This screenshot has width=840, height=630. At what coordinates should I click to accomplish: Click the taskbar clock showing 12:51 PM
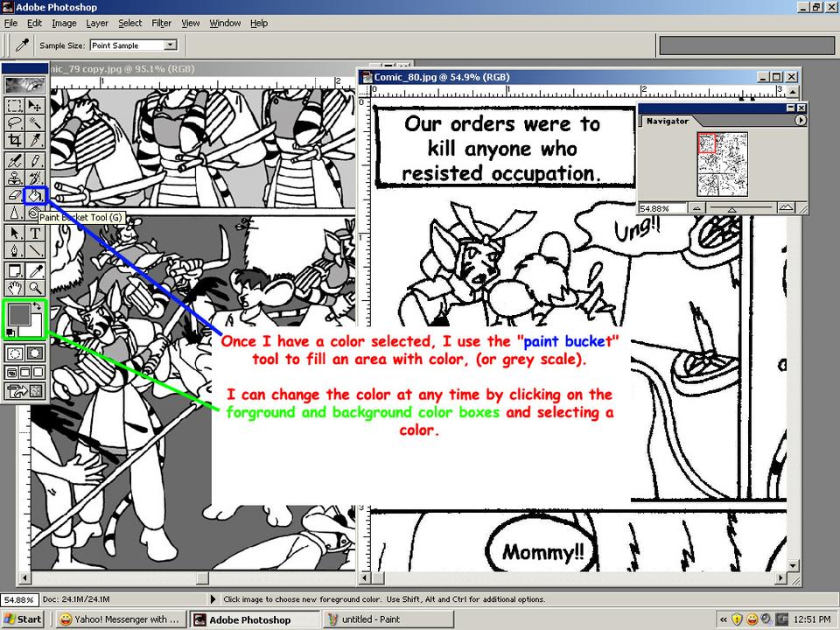(812, 619)
